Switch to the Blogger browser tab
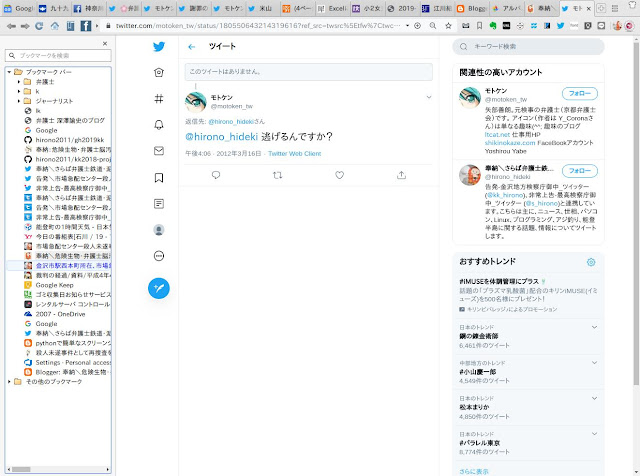 point(471,8)
